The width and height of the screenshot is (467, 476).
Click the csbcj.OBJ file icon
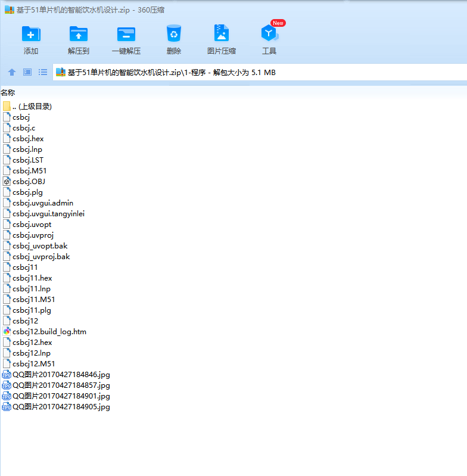click(x=7, y=182)
